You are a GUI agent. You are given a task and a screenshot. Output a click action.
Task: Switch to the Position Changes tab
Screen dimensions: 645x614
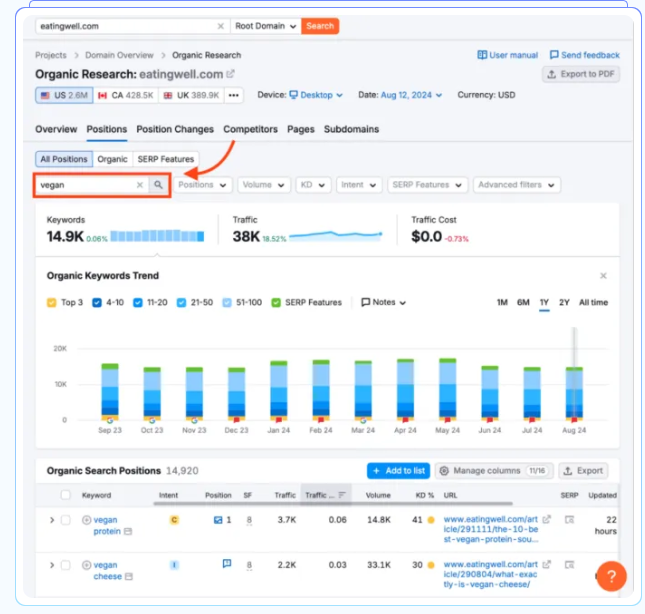175,129
